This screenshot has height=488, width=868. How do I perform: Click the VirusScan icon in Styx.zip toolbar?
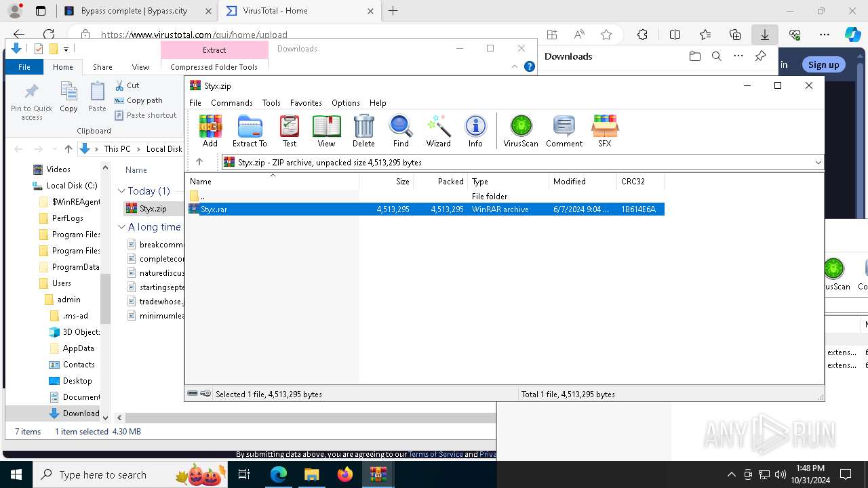pos(521,131)
